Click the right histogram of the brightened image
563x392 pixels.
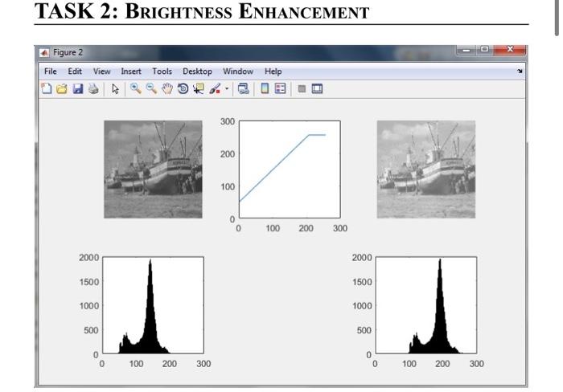pos(425,305)
